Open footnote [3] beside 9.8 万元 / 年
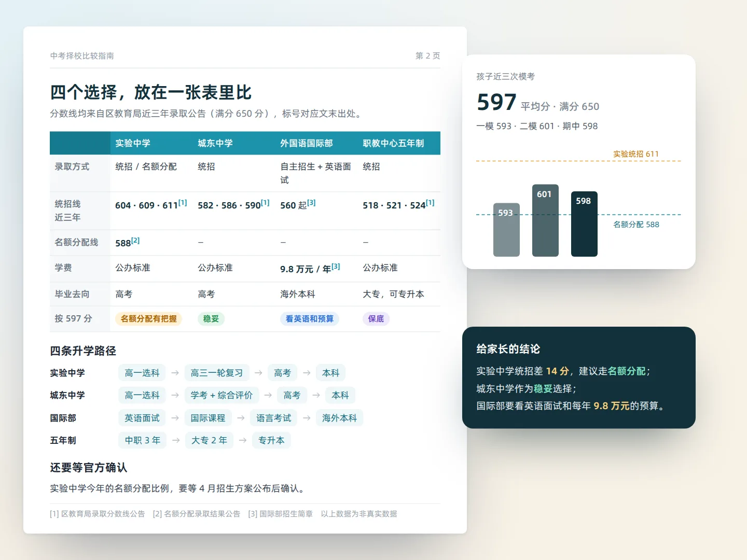This screenshot has height=560, width=747. click(336, 267)
